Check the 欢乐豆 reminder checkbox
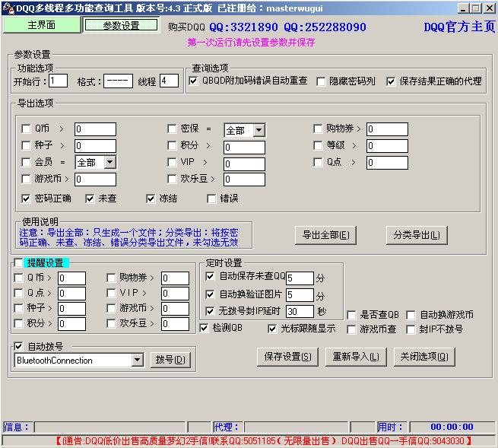The width and height of the screenshot is (498, 448). coord(111,323)
